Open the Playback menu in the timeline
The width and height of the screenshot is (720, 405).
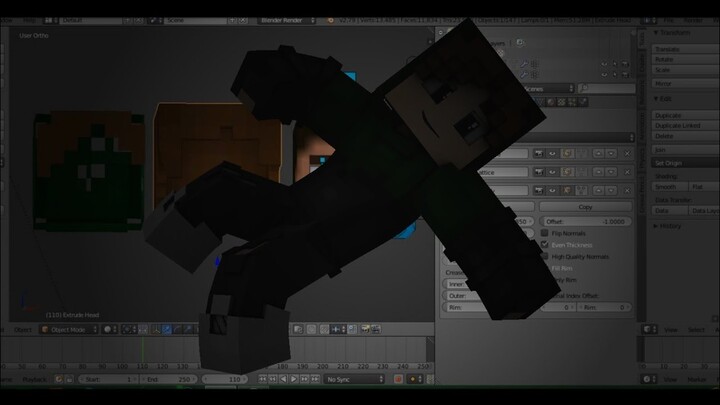coord(35,379)
